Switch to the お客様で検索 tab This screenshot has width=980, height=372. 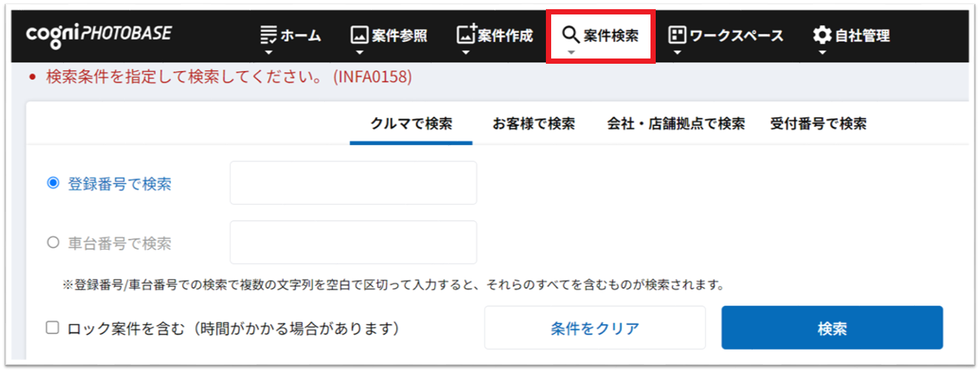[x=533, y=124]
